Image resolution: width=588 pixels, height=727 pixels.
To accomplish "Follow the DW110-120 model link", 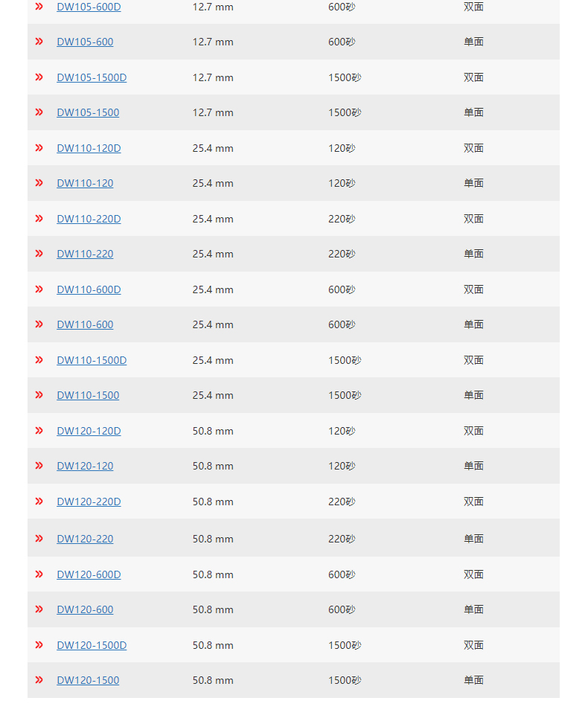I will 85,183.
